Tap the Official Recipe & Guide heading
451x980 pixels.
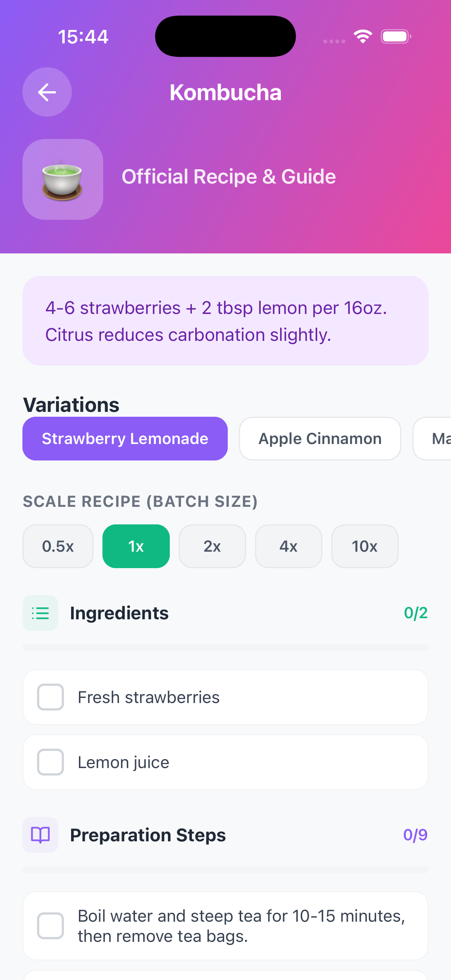(x=228, y=176)
